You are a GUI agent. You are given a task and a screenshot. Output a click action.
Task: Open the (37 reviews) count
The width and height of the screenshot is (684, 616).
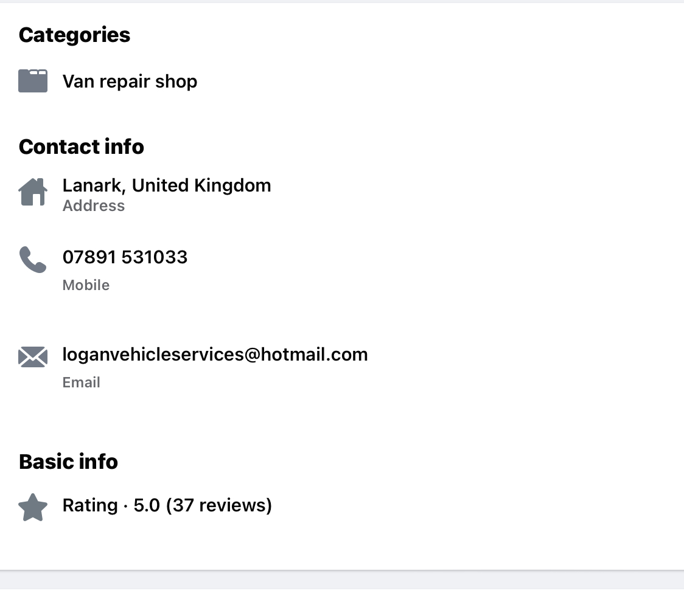pyautogui.click(x=218, y=505)
